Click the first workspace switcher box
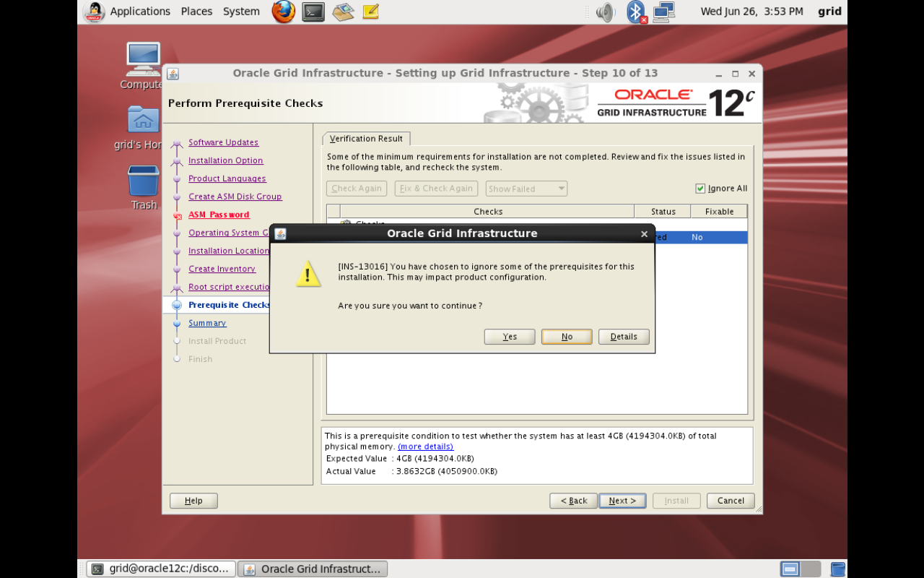 point(790,569)
